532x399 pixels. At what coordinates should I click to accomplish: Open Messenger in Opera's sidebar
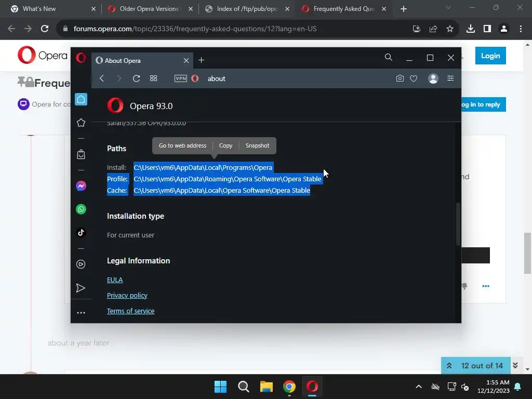81,186
